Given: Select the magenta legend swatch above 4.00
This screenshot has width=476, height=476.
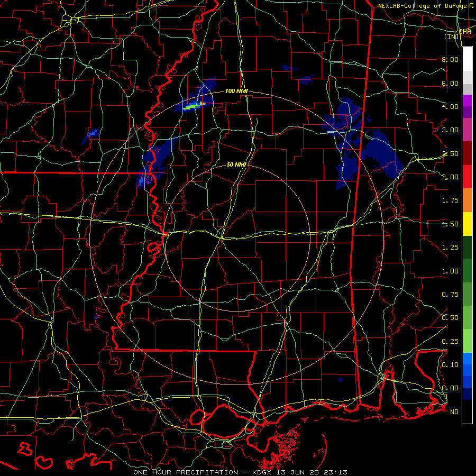Looking at the screenshot, I should coord(467,100).
